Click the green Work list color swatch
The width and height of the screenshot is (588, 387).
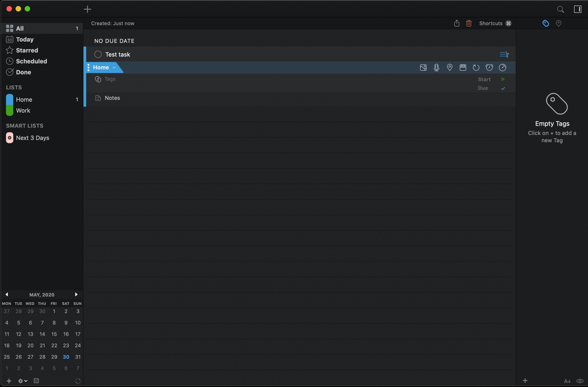point(9,111)
